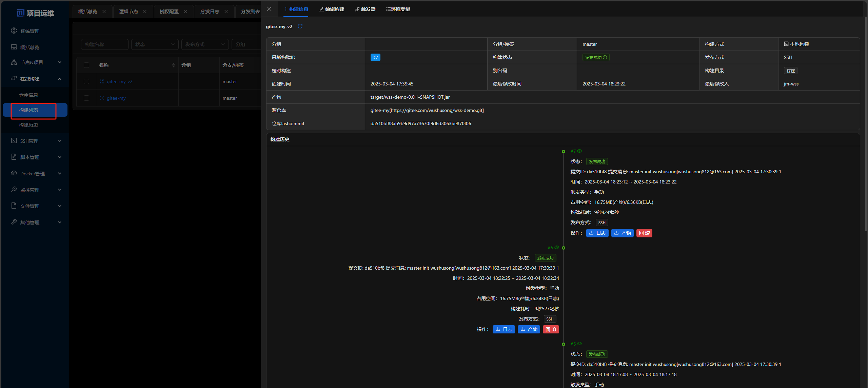Open the 状态 filter dropdown
This screenshot has width=868, height=388.
click(155, 44)
